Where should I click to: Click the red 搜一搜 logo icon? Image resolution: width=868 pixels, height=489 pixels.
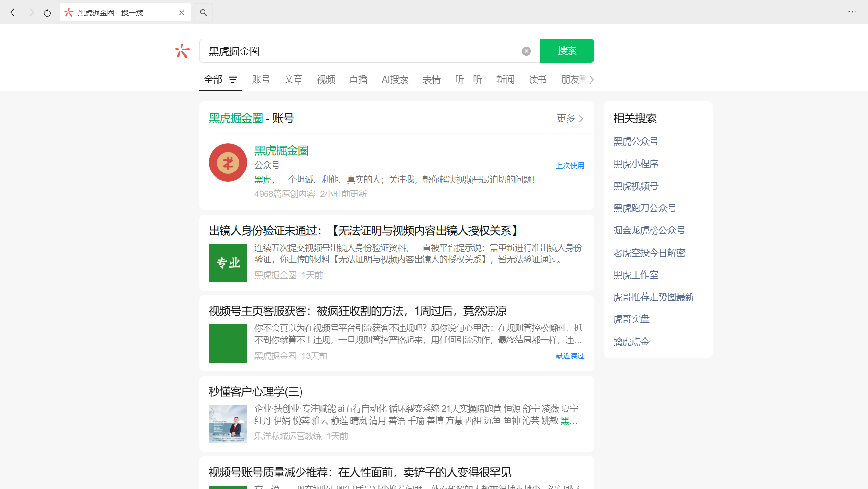(x=182, y=51)
